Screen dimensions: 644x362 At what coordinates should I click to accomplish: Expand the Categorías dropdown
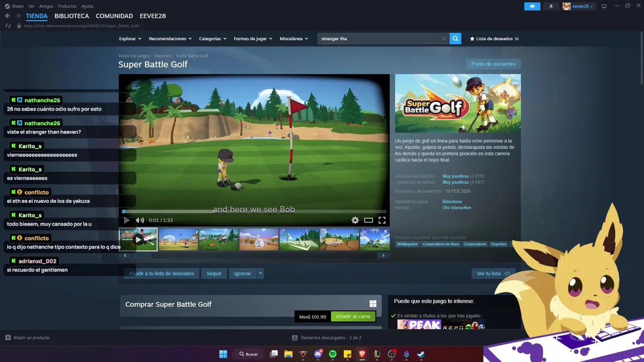click(x=213, y=39)
